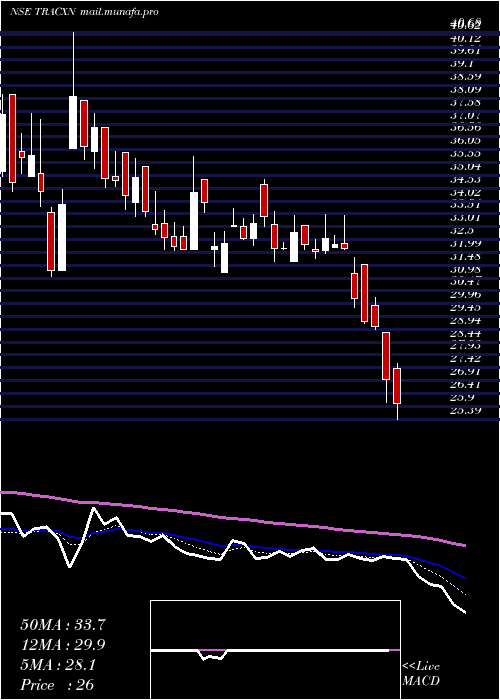The image size is (500, 700).
Task: Click the 28.44 price axis label
Action: pos(465,333)
